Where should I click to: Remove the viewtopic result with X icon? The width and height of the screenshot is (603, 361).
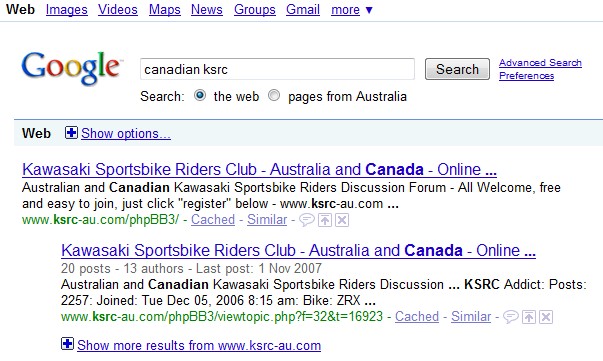(546, 317)
